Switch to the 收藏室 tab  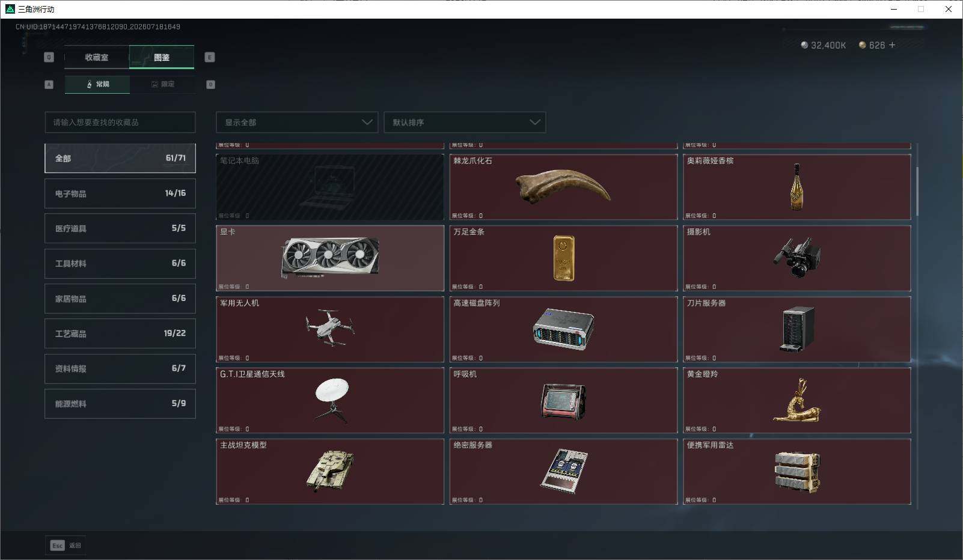97,58
